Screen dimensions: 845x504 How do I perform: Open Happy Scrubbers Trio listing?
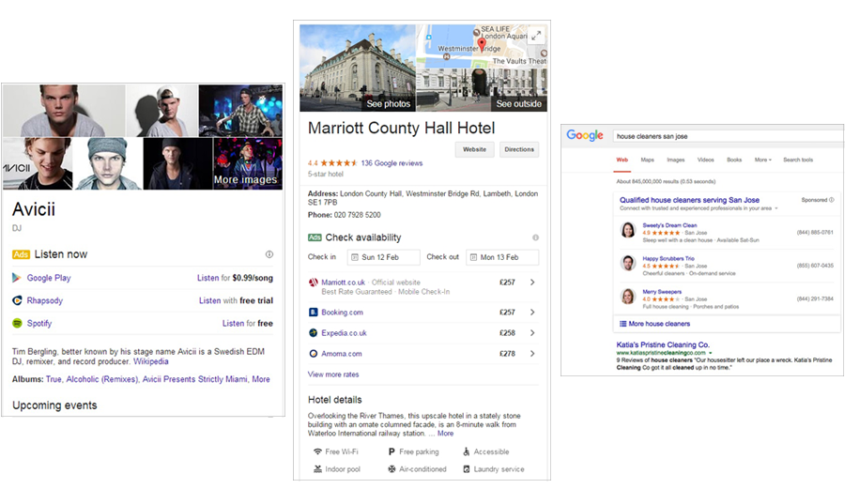668,258
